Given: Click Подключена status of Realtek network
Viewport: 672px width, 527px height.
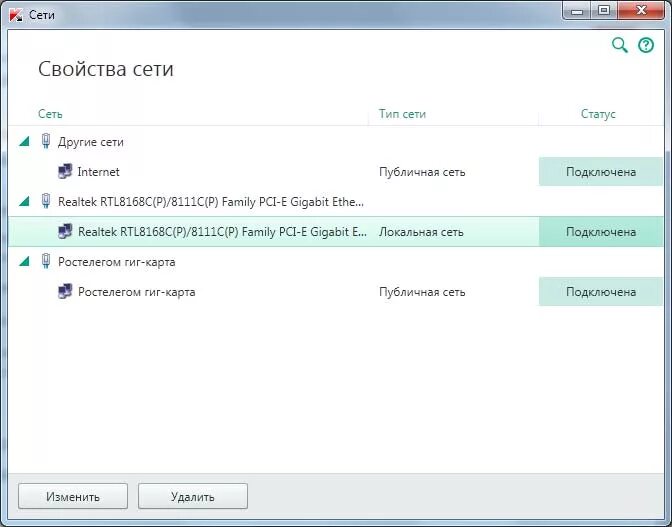Looking at the screenshot, I should click(x=601, y=232).
